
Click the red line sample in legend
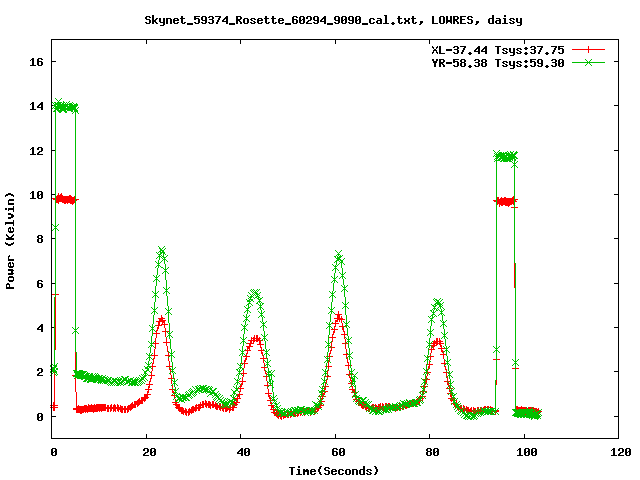pyautogui.click(x=588, y=50)
